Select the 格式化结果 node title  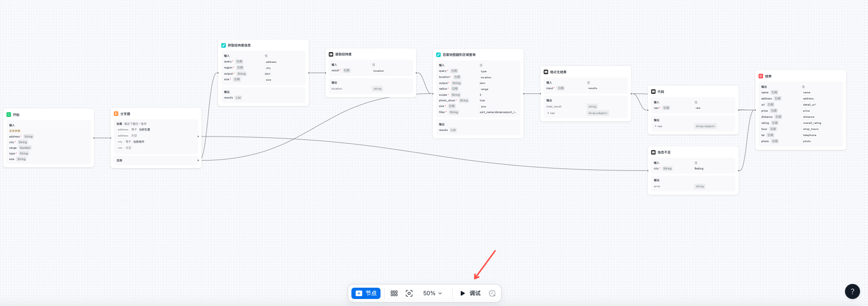click(x=558, y=72)
